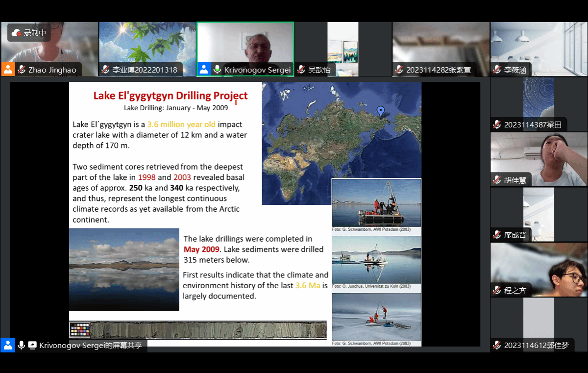
Task: Click the muted mic icon for 李亚博2022201318
Action: click(x=105, y=70)
